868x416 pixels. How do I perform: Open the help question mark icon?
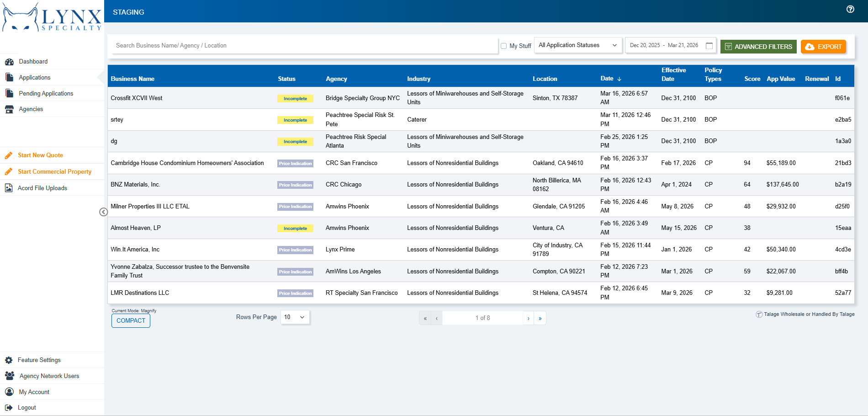tap(850, 9)
